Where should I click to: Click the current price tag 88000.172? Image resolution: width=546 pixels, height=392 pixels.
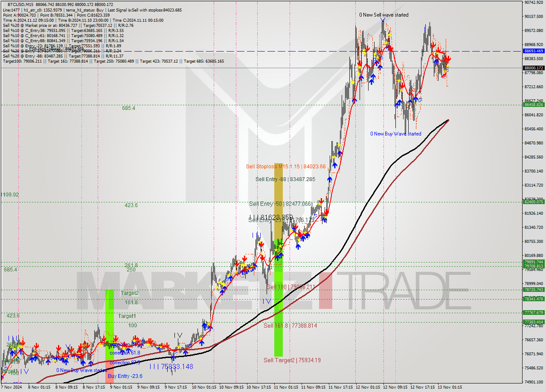(534, 68)
